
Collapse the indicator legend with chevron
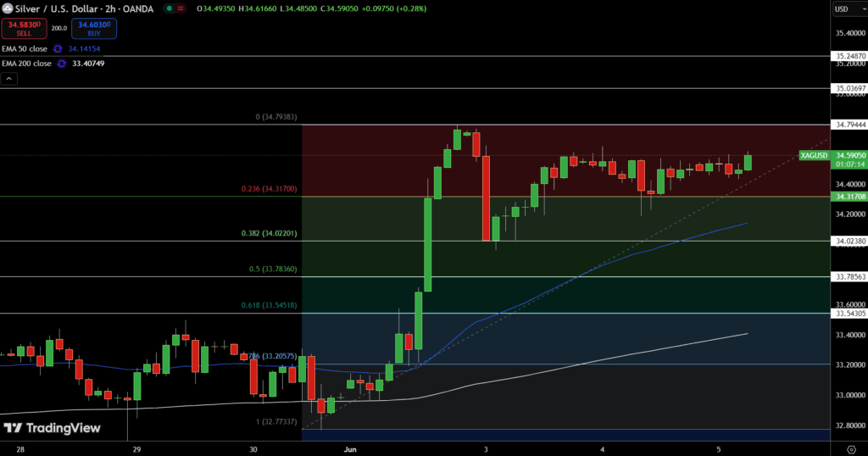(x=8, y=79)
